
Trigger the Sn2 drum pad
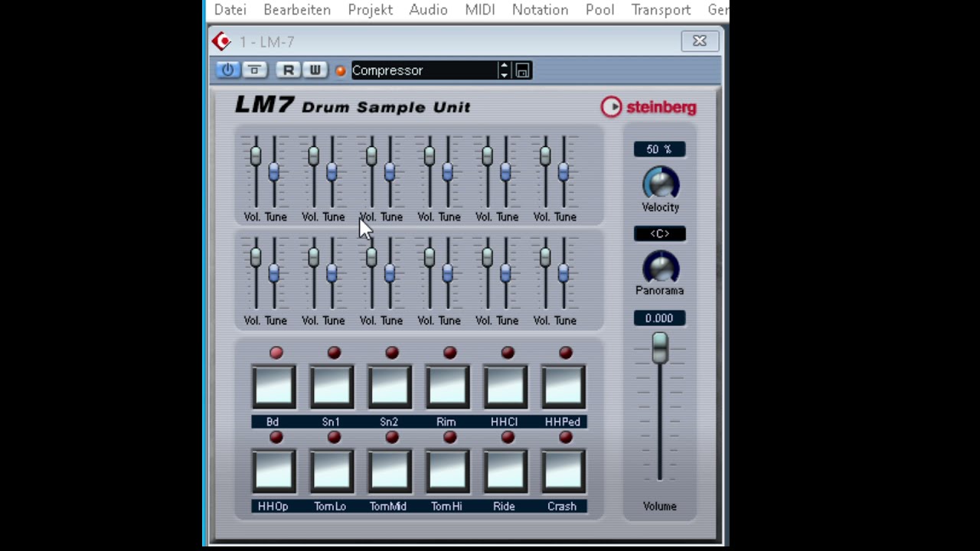coord(390,387)
